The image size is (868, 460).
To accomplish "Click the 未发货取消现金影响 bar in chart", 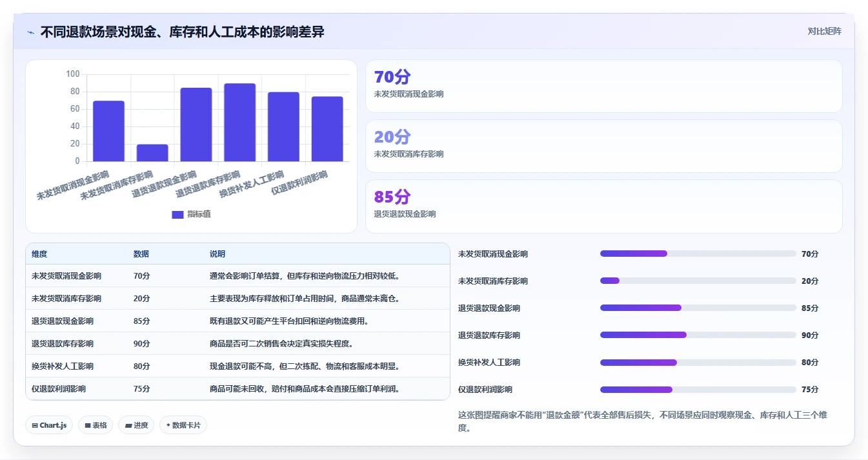I will click(108, 131).
